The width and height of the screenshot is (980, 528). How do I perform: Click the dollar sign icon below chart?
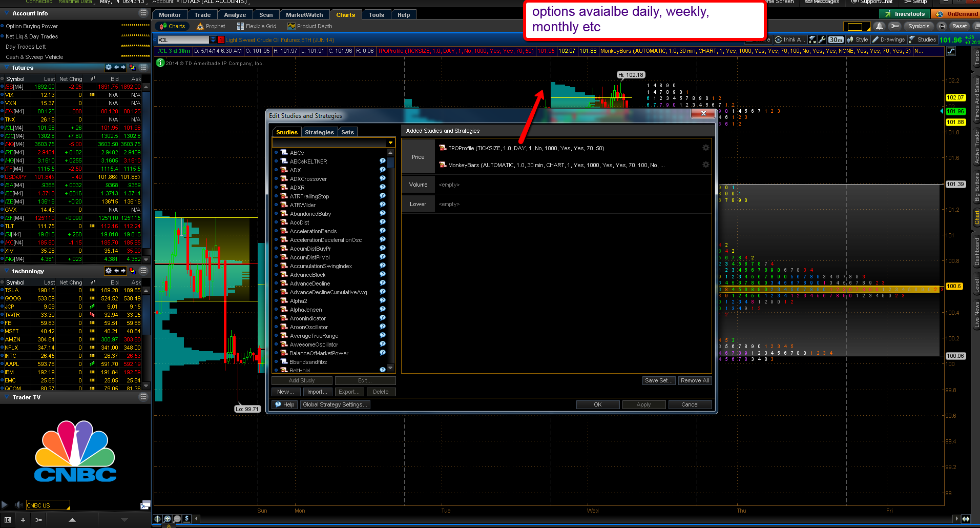click(187, 519)
